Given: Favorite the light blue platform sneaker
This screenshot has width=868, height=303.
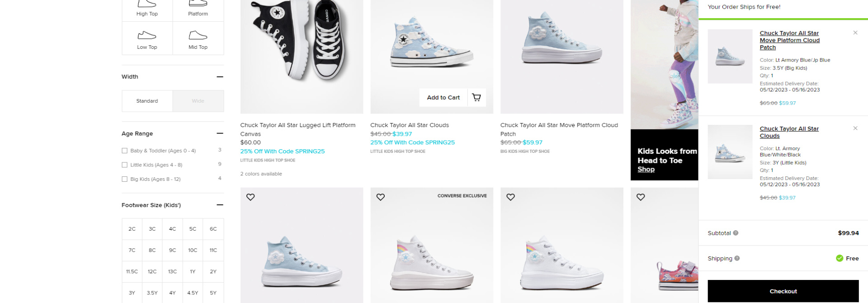Looking at the screenshot, I should [x=250, y=197].
